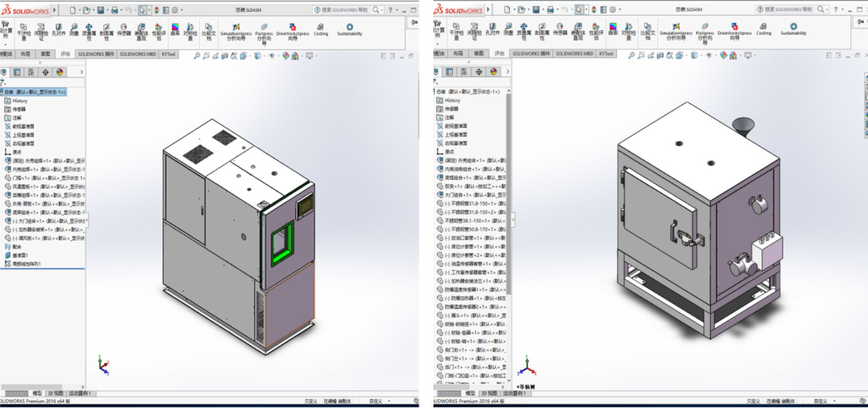Select the 3D 视图 bottom tab in the left window
Viewport: 868px width, 408px height.
tap(56, 394)
